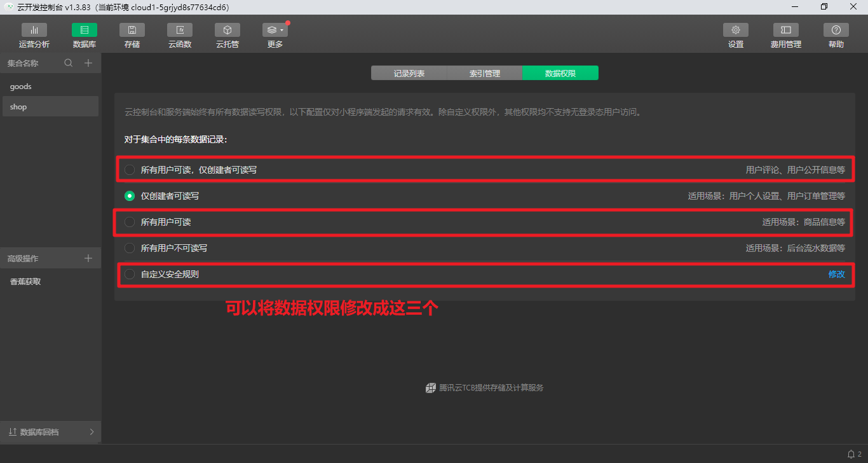
Task: Open the 记录列表 tab
Action: (409, 73)
